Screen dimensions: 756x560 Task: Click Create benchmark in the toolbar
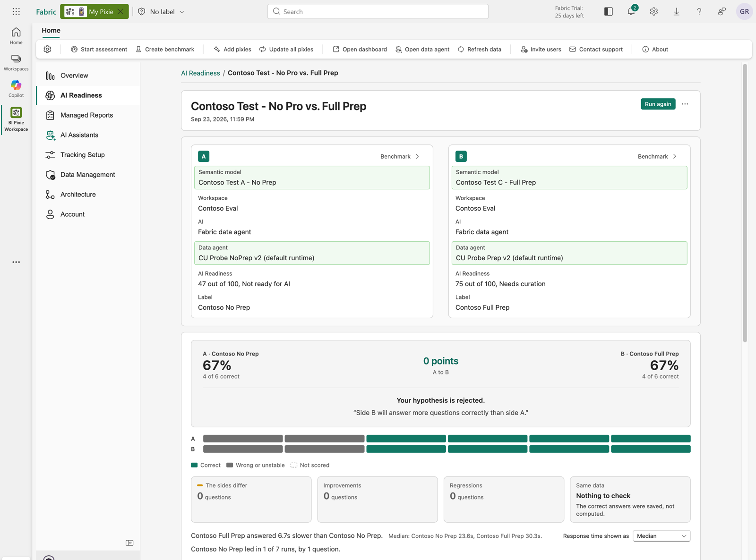pos(165,49)
